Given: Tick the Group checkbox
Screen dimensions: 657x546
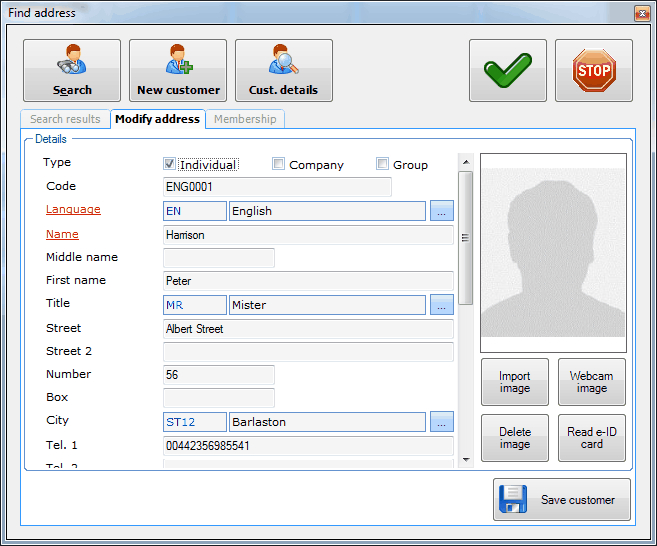Looking at the screenshot, I should point(383,164).
